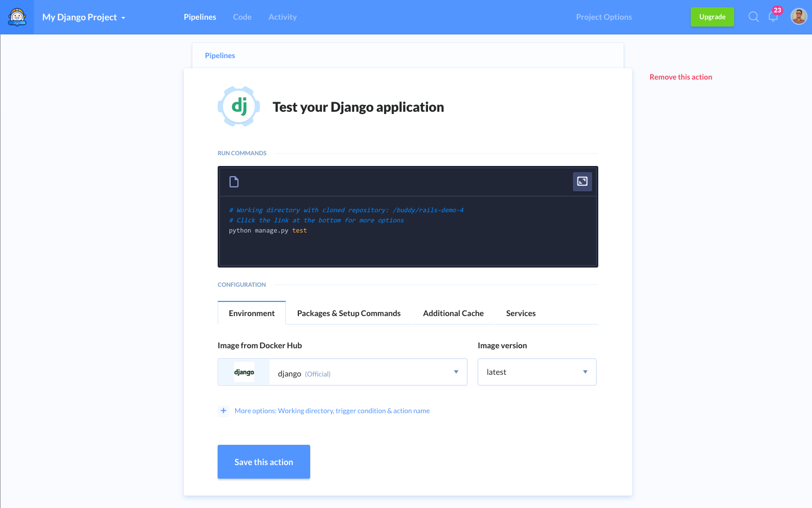Open the Buddy logo home icon
Image resolution: width=812 pixels, height=508 pixels.
pyautogui.click(x=17, y=17)
